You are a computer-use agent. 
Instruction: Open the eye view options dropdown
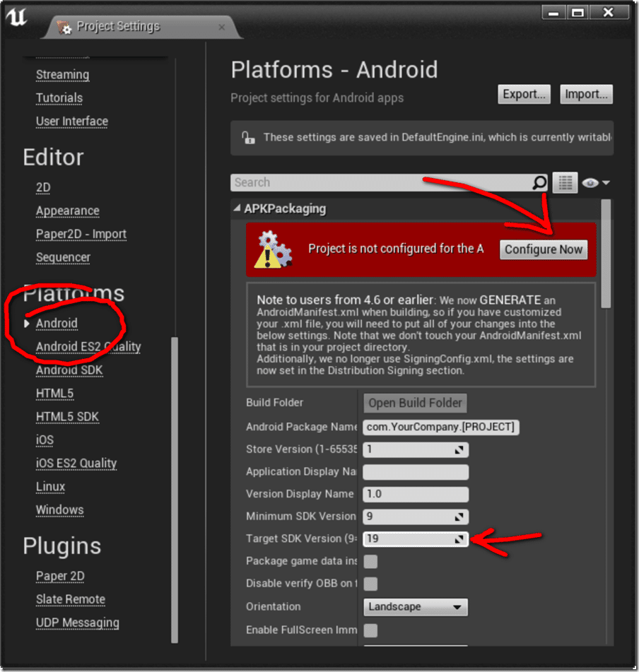point(595,183)
